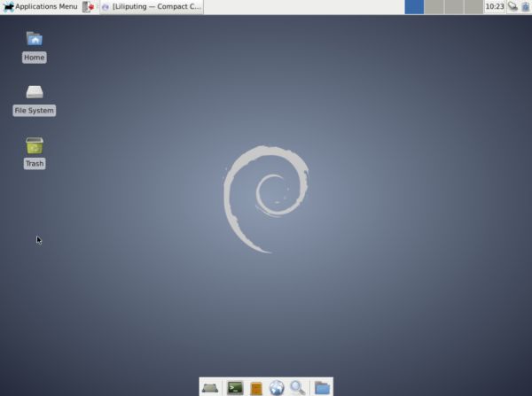Click Show Desktop icon in bottom dock

point(210,387)
